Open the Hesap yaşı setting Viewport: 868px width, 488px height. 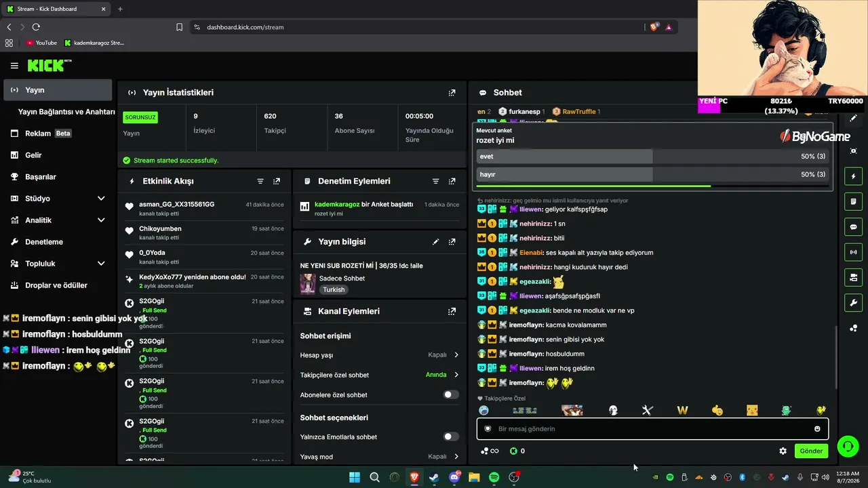point(379,355)
